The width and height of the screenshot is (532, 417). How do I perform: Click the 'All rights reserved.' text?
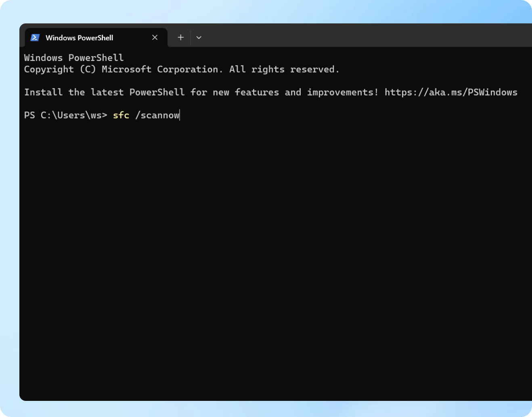[x=284, y=69]
